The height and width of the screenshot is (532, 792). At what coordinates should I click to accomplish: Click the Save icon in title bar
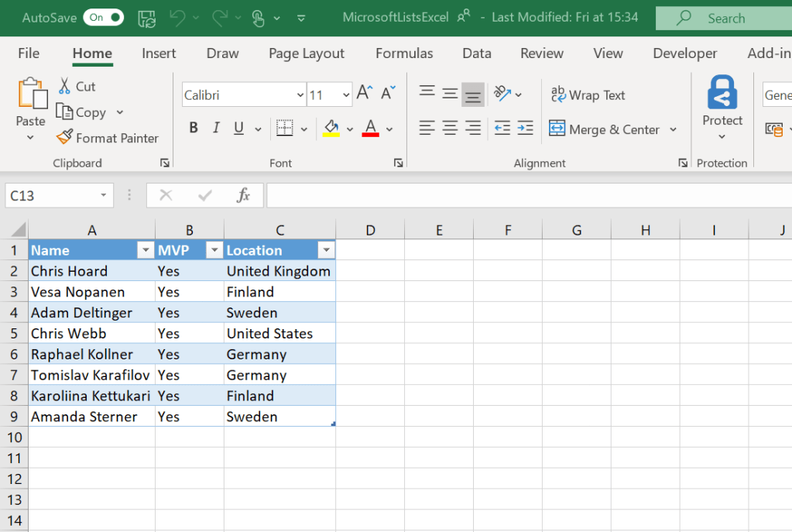click(146, 18)
